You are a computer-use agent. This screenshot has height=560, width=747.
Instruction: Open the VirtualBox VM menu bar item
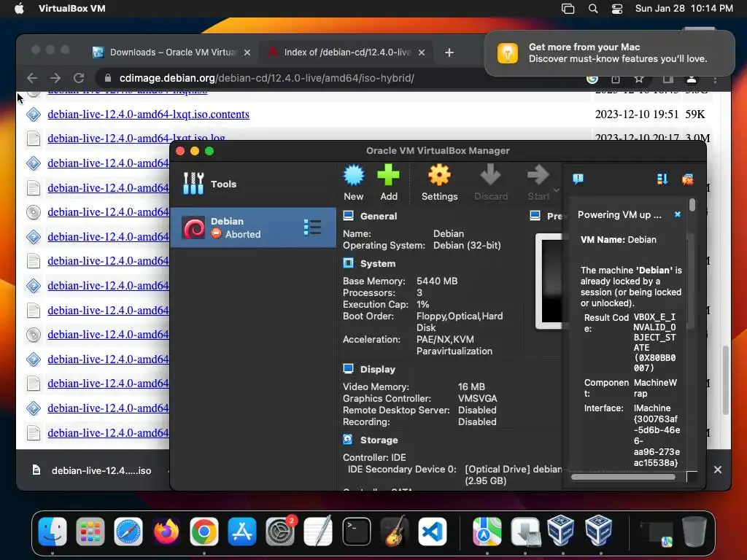click(x=72, y=8)
